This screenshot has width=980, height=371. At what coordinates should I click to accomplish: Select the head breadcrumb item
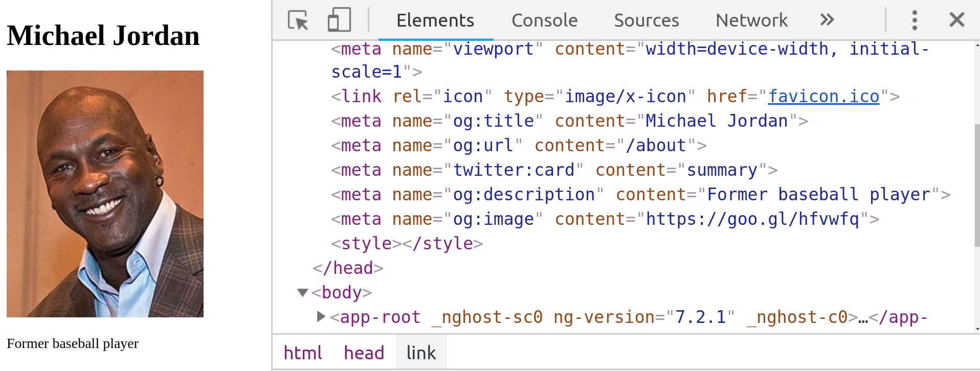364,353
